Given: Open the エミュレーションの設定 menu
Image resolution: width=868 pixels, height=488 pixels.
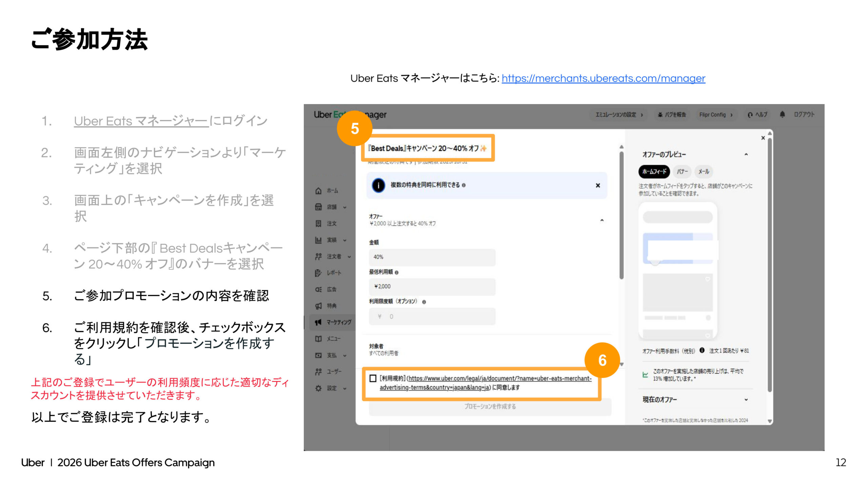Looking at the screenshot, I should click(619, 115).
